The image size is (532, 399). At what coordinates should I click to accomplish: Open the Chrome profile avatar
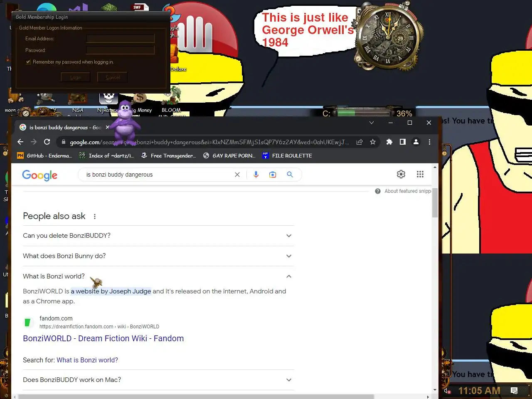(416, 142)
